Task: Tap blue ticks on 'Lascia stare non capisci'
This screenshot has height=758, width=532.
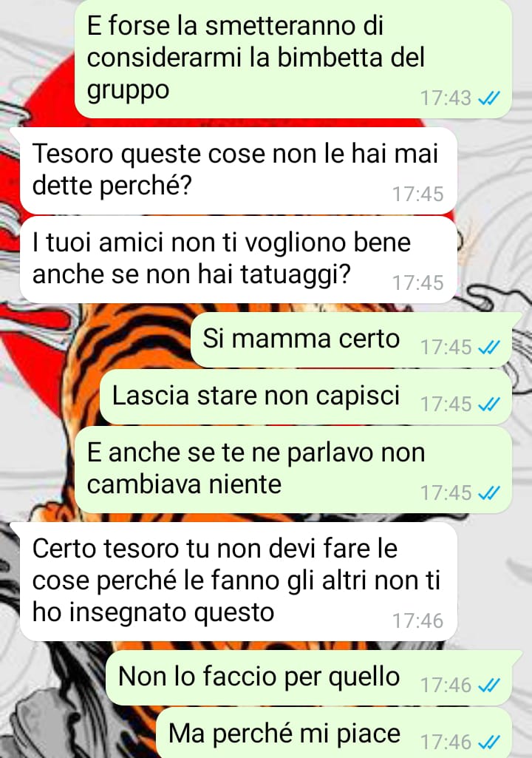Action: pos(488,404)
